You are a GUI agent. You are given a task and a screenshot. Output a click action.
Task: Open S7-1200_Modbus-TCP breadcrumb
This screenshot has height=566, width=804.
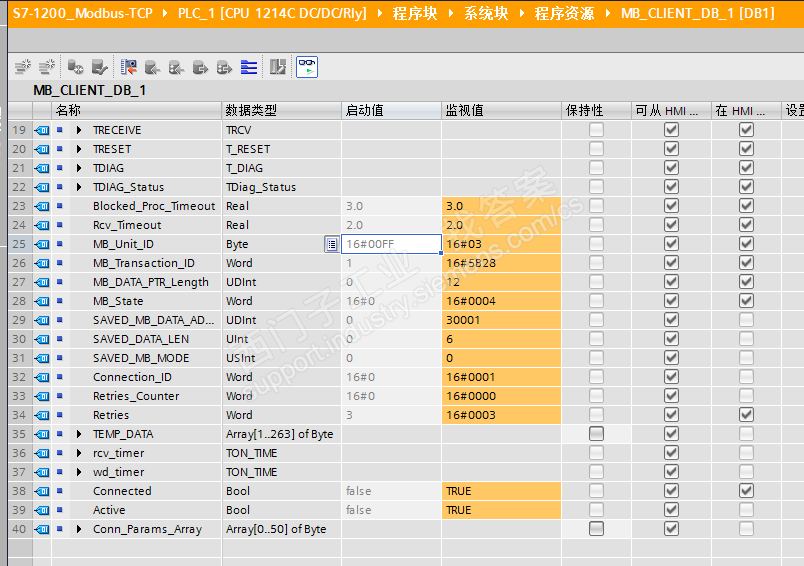point(83,13)
